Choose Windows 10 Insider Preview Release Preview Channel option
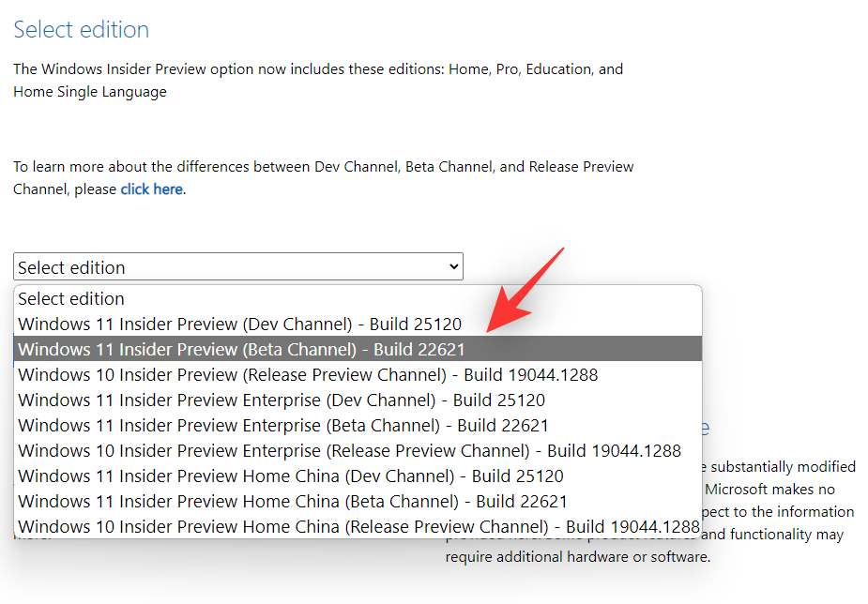The image size is (868, 604). pos(308,375)
